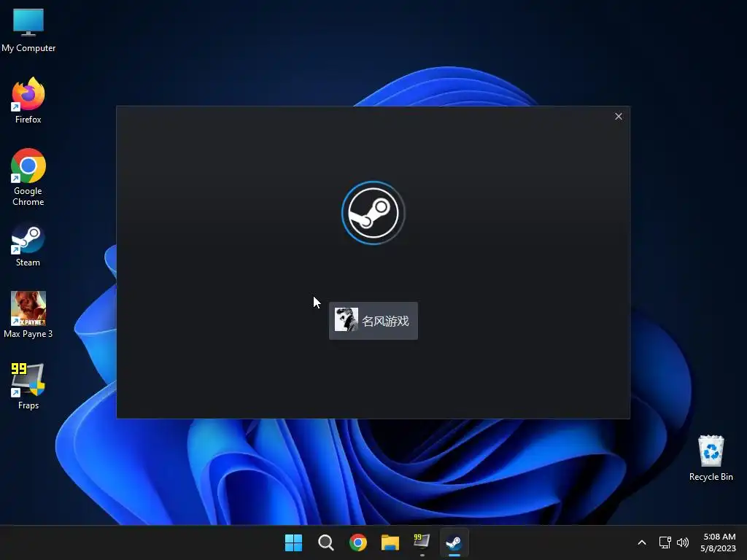Show hidden system tray icons

pyautogui.click(x=642, y=542)
